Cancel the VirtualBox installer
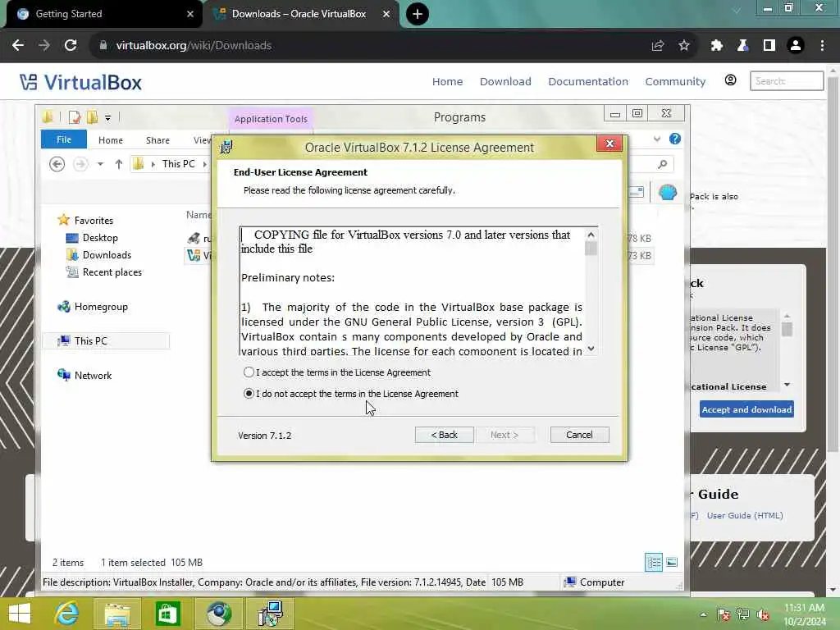Image resolution: width=840 pixels, height=630 pixels. pos(579,435)
